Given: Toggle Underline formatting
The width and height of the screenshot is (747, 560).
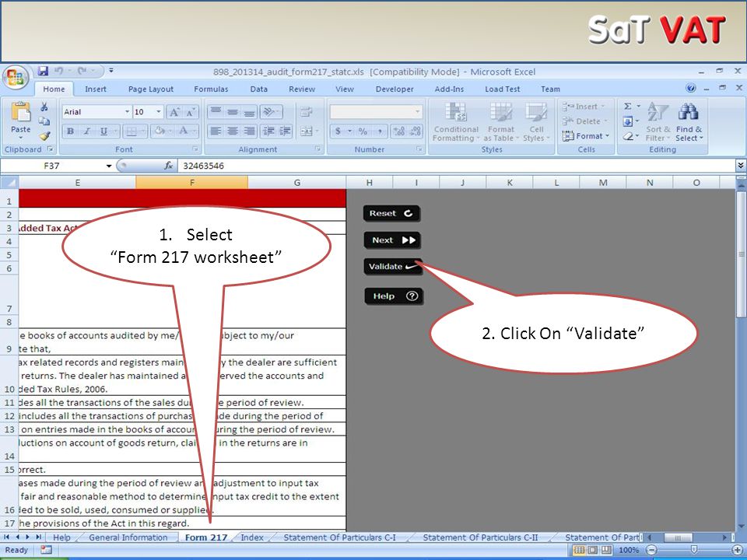Looking at the screenshot, I should point(103,131).
